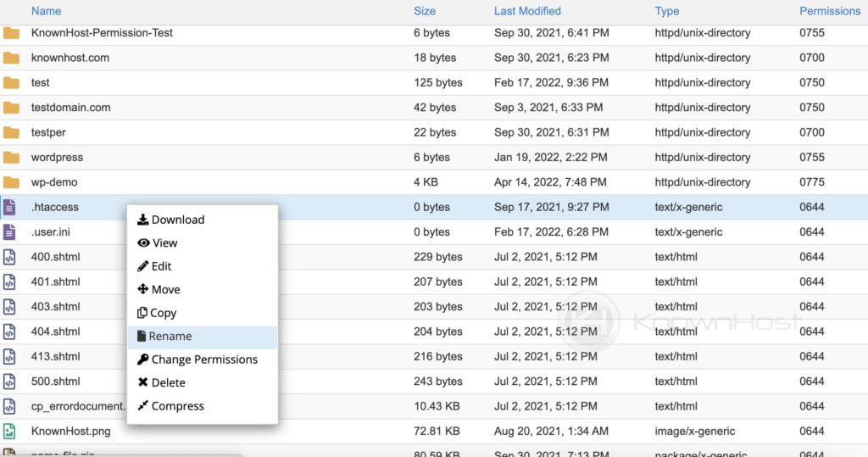Select the 404.shtml file name
This screenshot has width=868, height=457.
click(55, 332)
